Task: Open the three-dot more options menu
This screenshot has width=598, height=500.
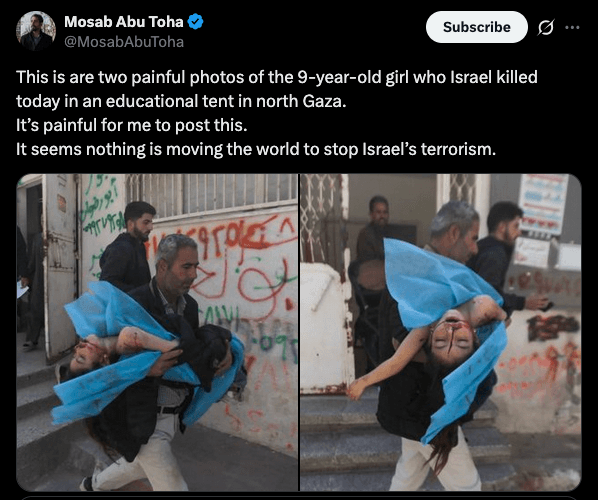Action: coord(572,27)
